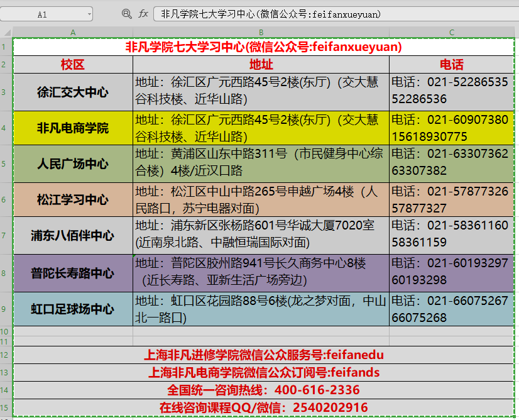Click the yellow cell 非凡电商学院
Screen dimensions: 519x420
coord(73,128)
